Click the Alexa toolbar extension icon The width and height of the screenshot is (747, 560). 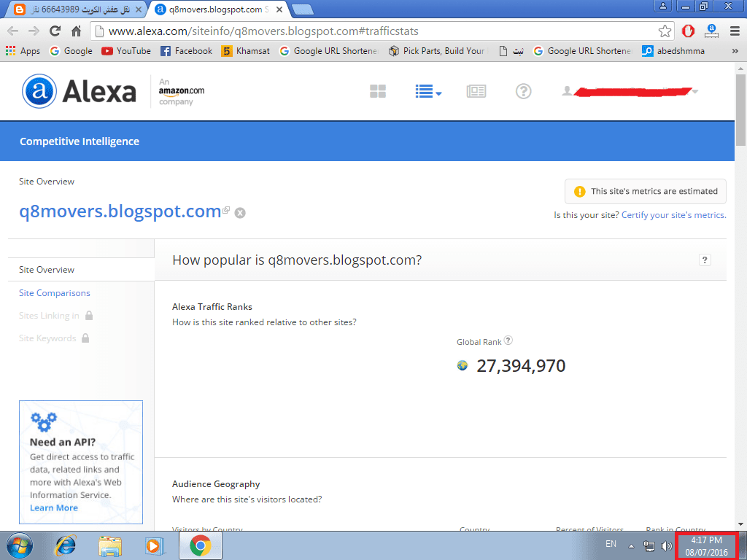(x=711, y=31)
